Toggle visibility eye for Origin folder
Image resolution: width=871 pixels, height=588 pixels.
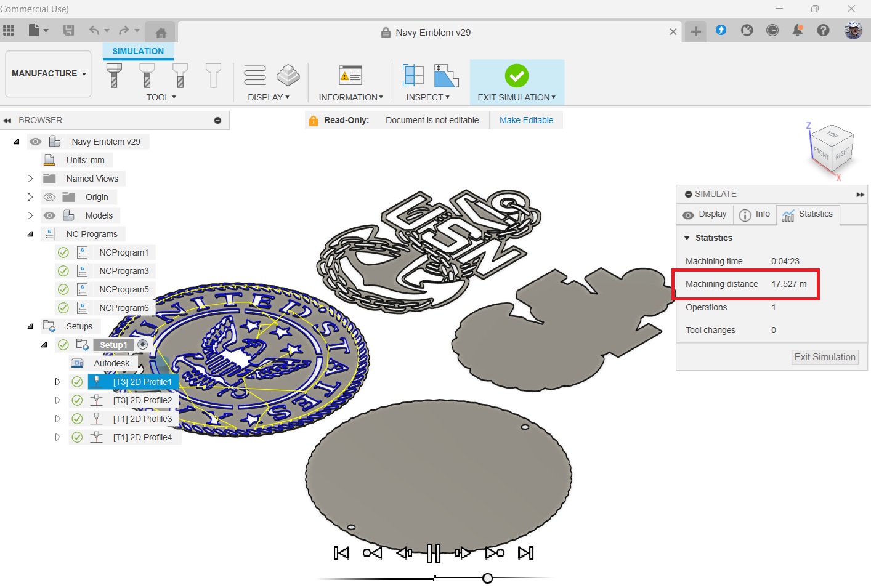[50, 197]
